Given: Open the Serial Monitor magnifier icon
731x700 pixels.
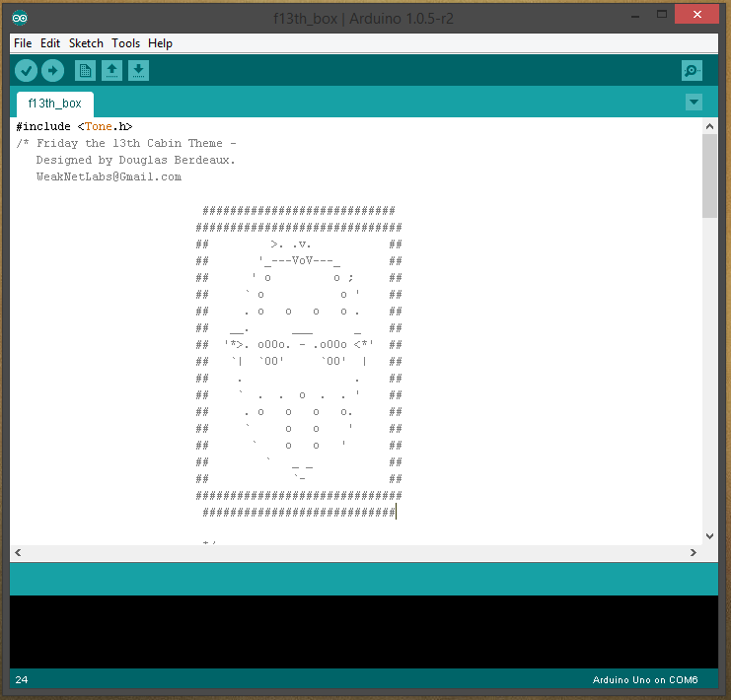Looking at the screenshot, I should [692, 71].
